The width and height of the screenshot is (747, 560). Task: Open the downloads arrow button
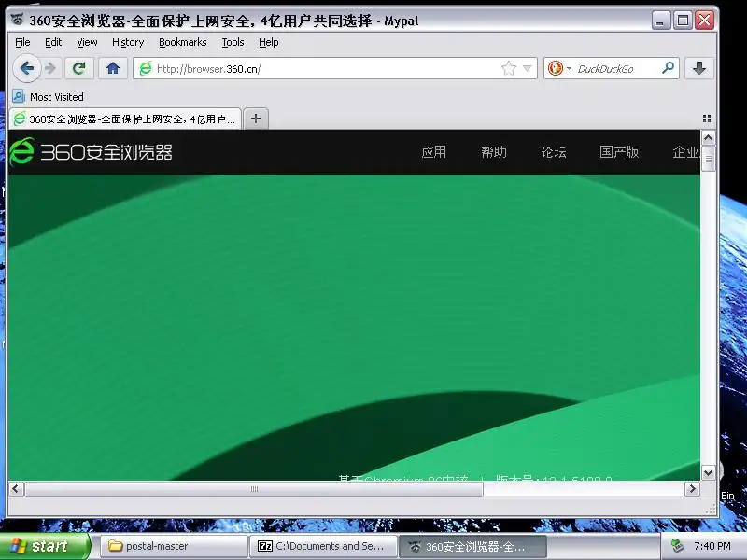(x=698, y=68)
